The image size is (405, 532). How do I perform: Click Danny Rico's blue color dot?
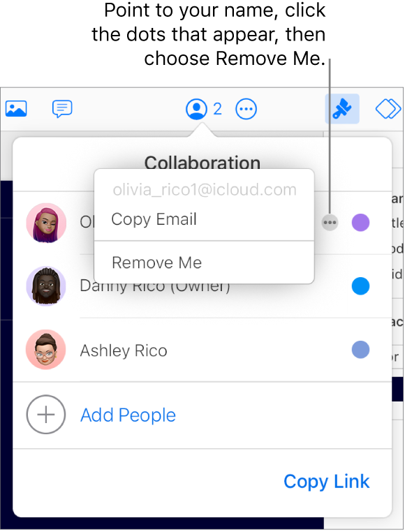[x=360, y=286]
